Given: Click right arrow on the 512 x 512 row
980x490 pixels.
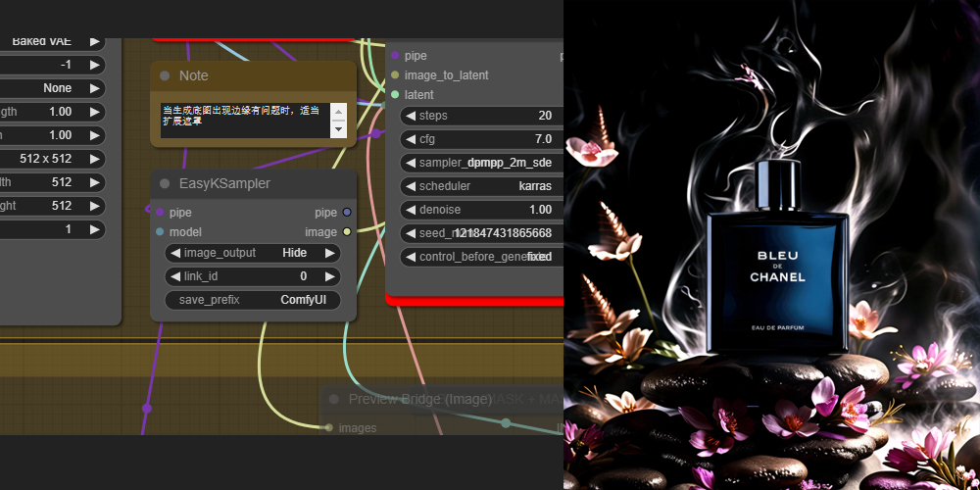Looking at the screenshot, I should point(94,159).
